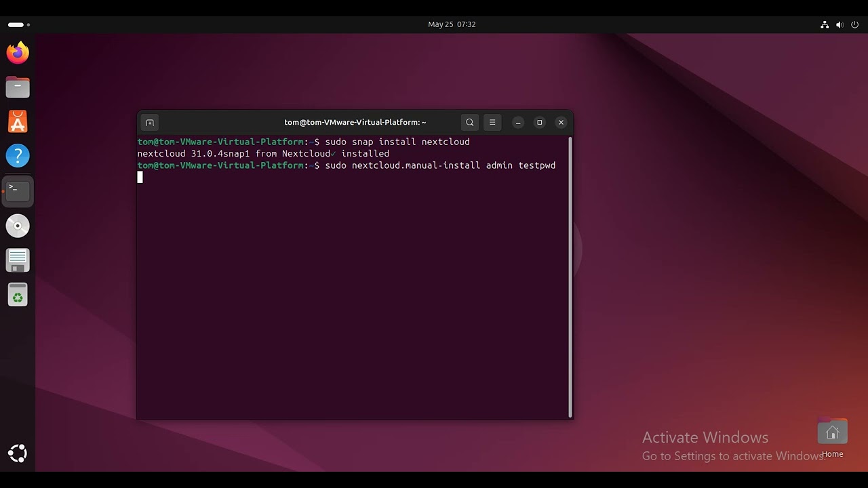Open Firefox from the dock
The image size is (868, 488).
pyautogui.click(x=18, y=53)
